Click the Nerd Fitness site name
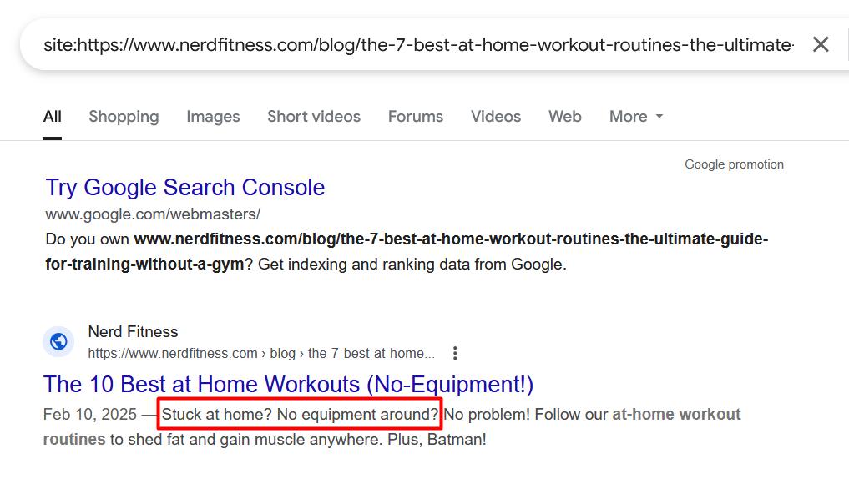Image resolution: width=849 pixels, height=504 pixels. pos(133,331)
